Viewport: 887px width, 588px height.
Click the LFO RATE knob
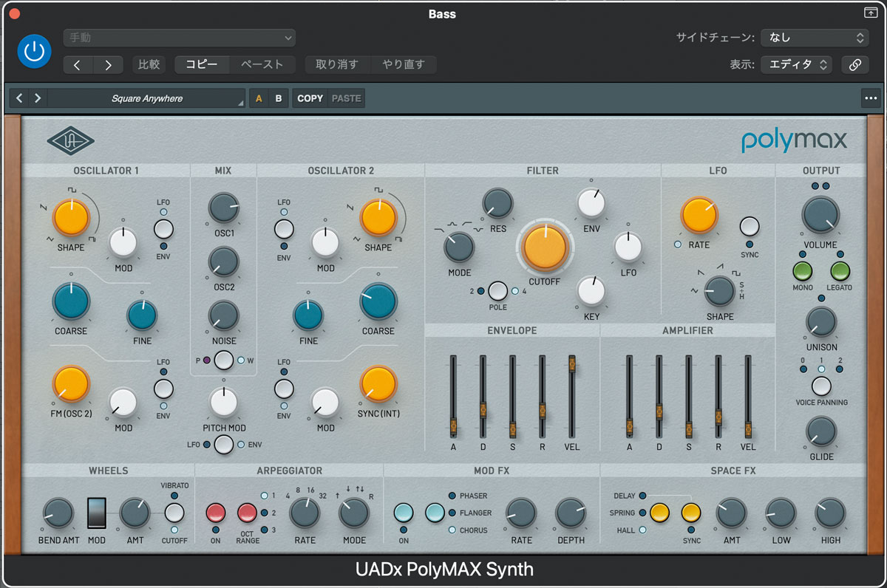pos(699,215)
